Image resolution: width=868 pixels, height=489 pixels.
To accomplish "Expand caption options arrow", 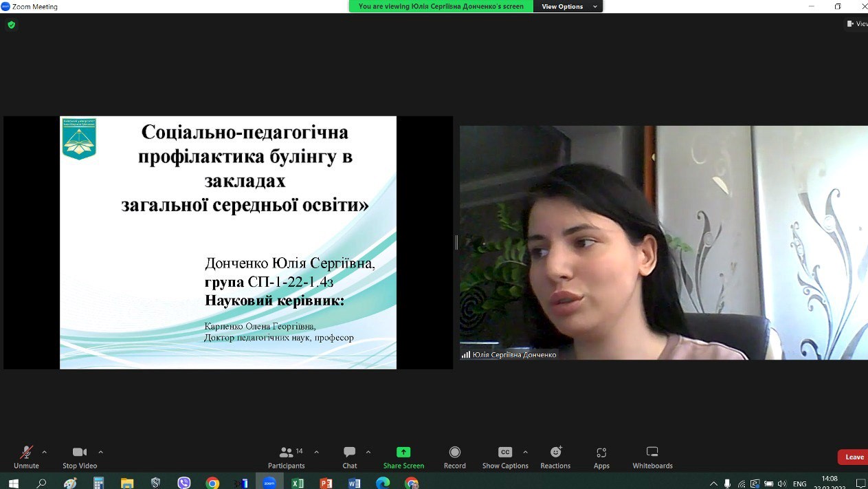I will click(x=526, y=452).
